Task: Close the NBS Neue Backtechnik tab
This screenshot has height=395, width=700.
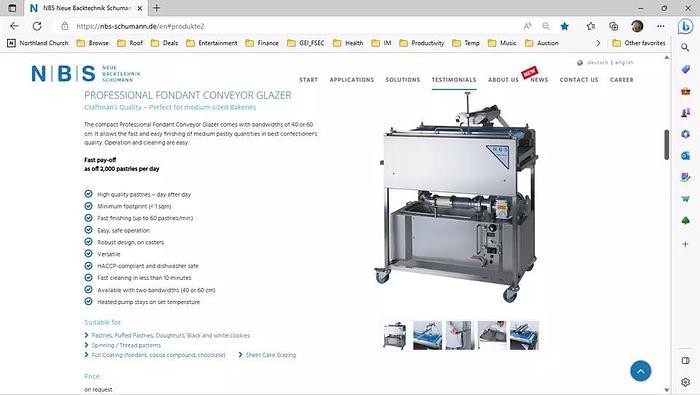Action: pos(140,8)
